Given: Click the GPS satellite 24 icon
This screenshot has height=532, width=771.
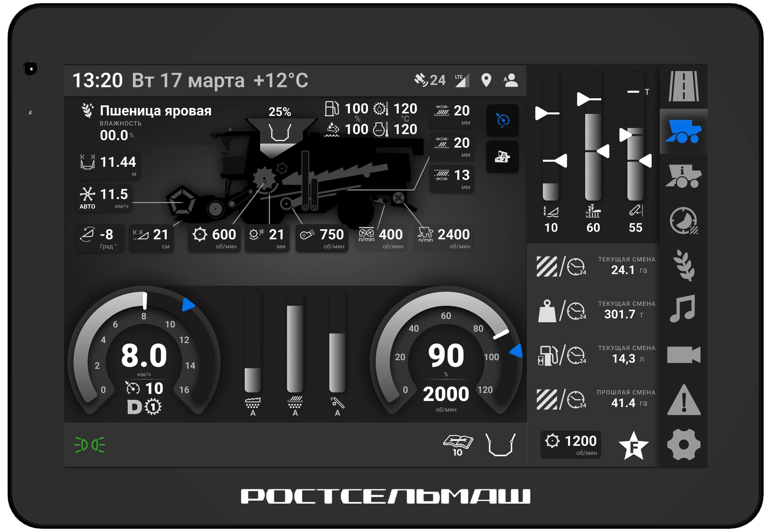Looking at the screenshot, I should (x=430, y=80).
